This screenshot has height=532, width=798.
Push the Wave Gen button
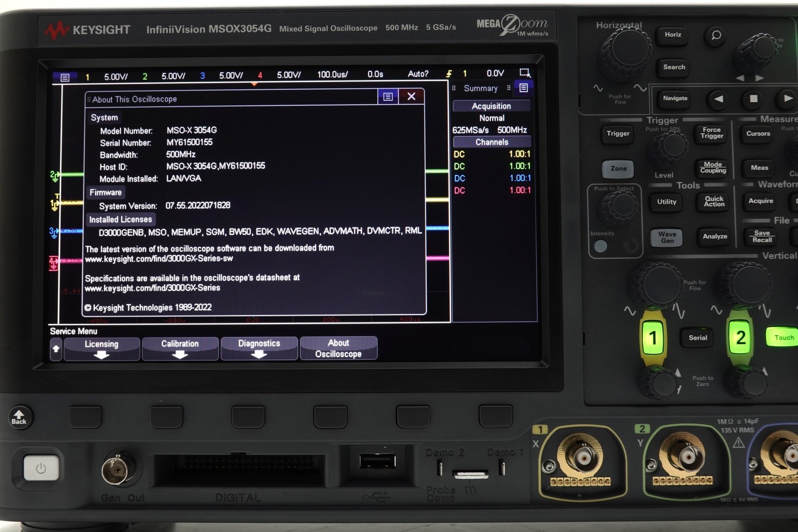pyautogui.click(x=667, y=238)
